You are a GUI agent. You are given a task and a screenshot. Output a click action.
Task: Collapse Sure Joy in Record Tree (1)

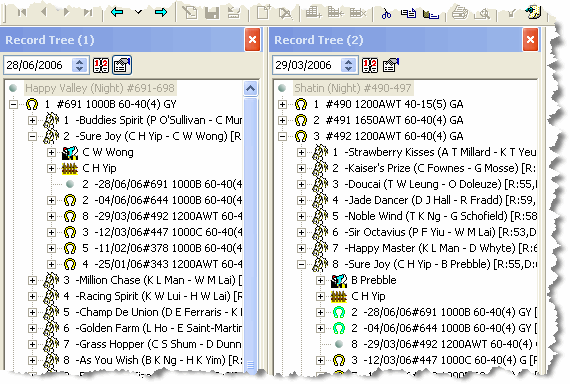click(x=32, y=136)
